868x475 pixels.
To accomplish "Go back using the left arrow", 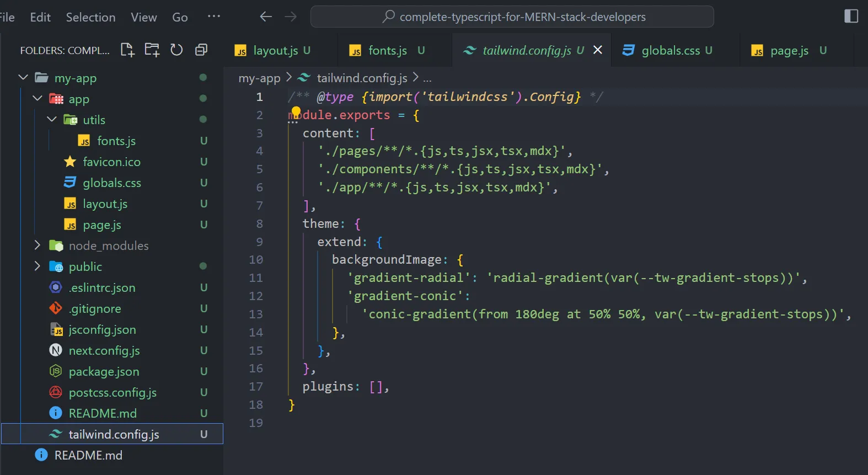I will tap(266, 17).
